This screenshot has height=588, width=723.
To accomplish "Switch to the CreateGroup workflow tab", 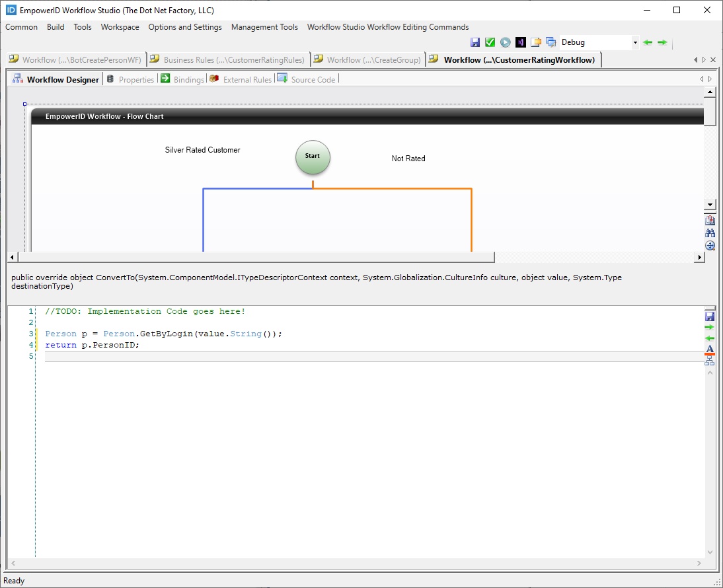I will [x=368, y=60].
